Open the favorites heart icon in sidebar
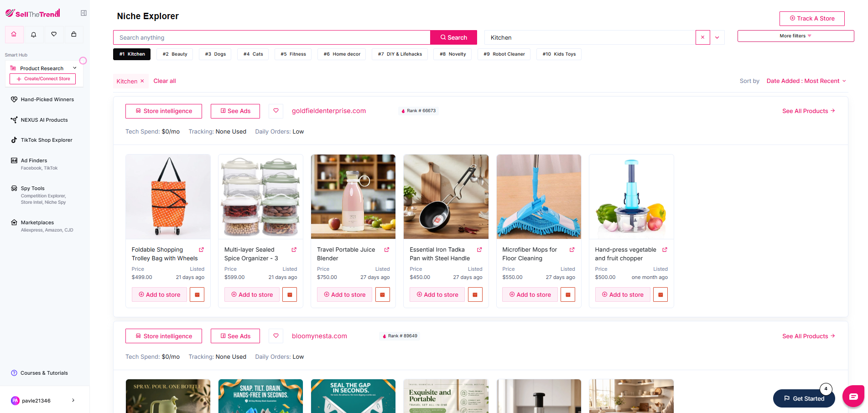Viewport: 868px width, 413px height. click(54, 34)
